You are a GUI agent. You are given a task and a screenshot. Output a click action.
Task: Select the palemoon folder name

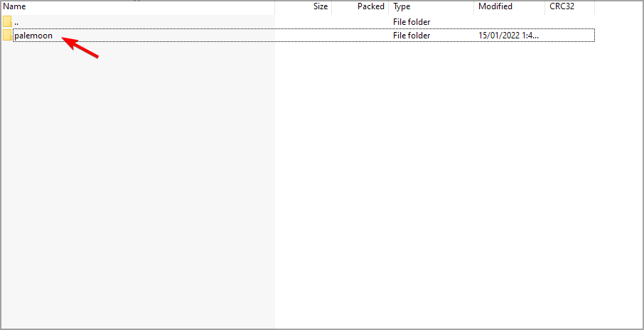pyautogui.click(x=33, y=36)
